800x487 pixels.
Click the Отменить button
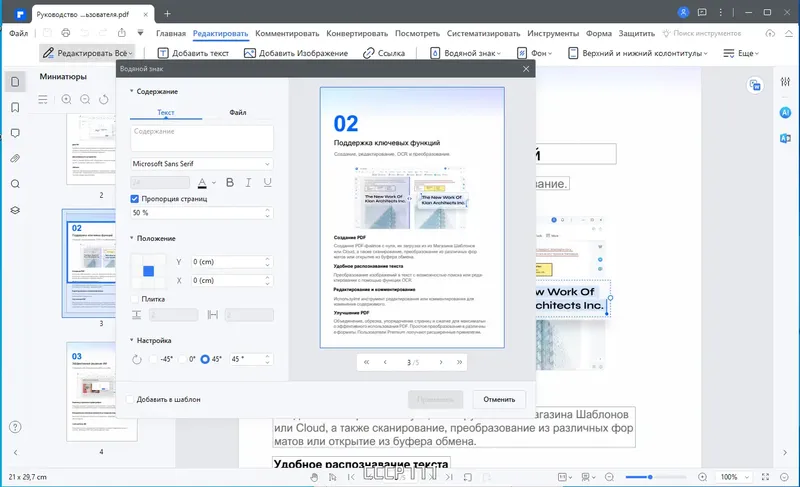[499, 399]
